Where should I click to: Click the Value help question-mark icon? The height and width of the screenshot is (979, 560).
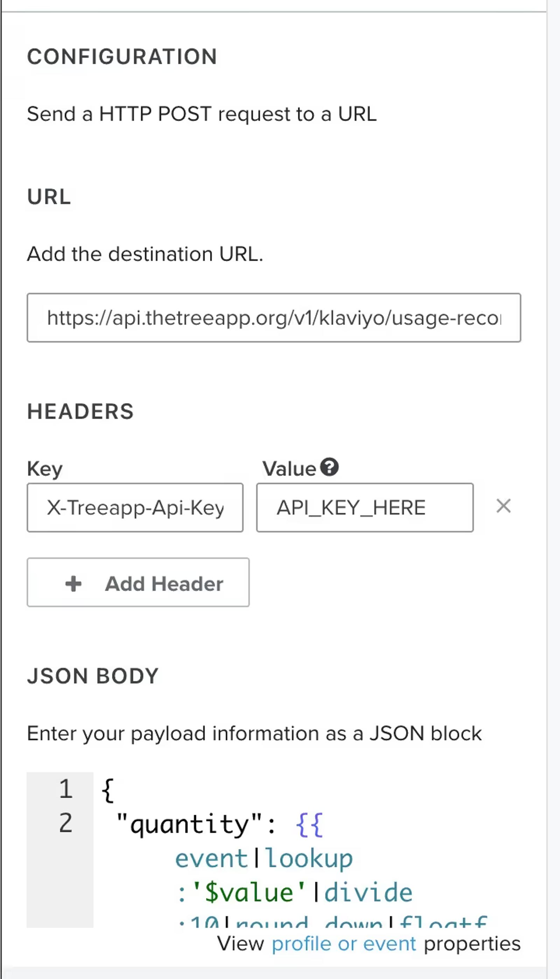pyautogui.click(x=330, y=467)
